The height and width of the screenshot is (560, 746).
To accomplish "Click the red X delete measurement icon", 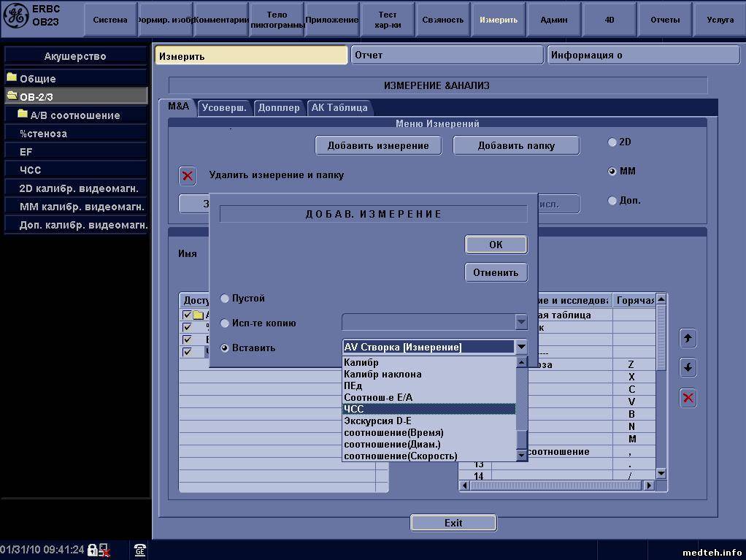I will pos(188,176).
